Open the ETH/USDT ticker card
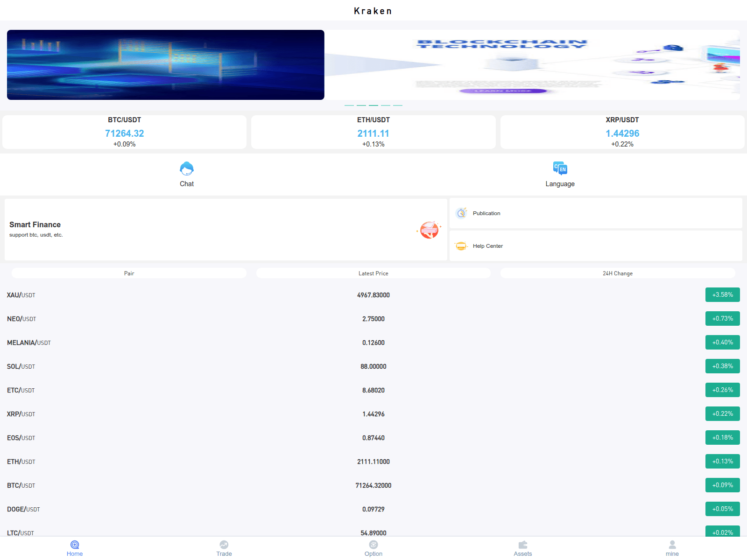This screenshot has width=747, height=560. click(x=373, y=132)
